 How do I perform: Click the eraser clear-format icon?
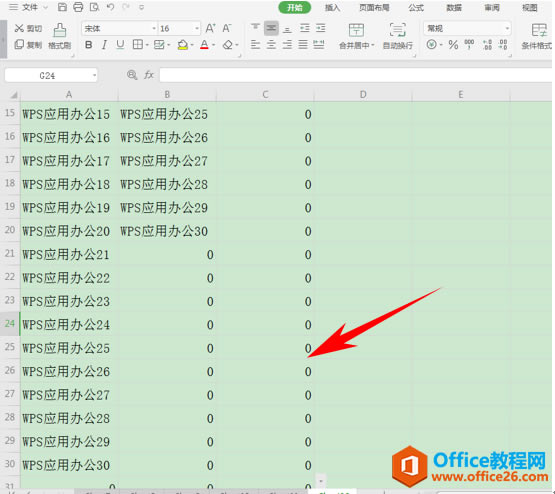(x=228, y=45)
